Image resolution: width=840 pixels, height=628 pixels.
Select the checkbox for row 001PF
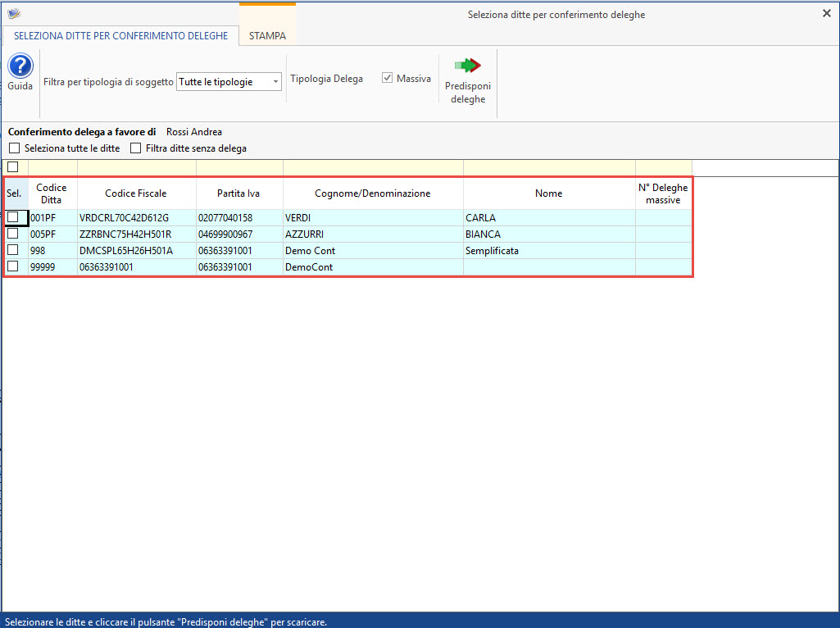click(13, 217)
